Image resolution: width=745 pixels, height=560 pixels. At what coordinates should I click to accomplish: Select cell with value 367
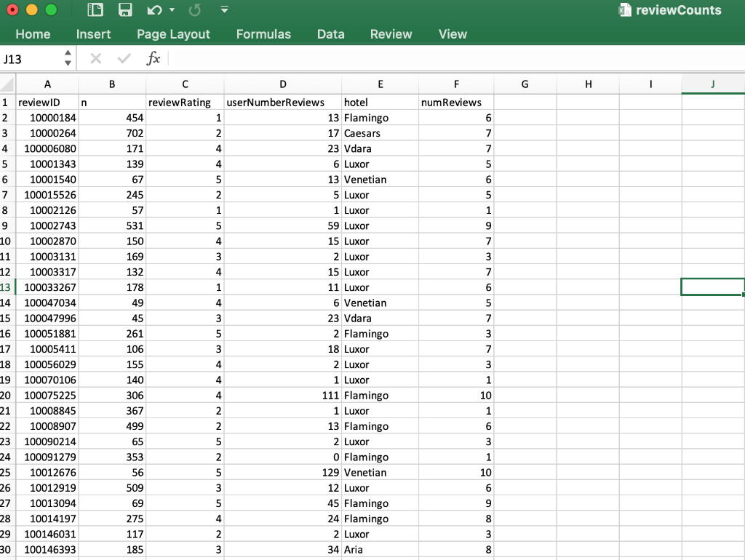[112, 411]
